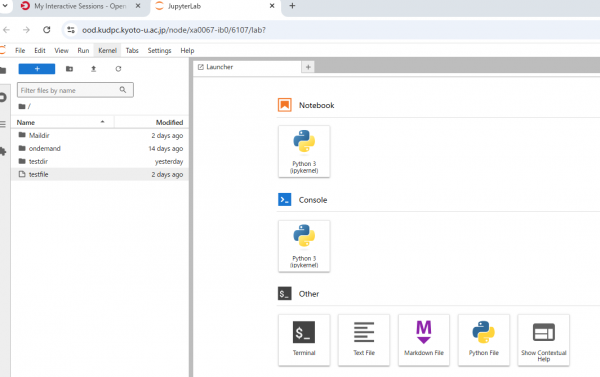Click the Filter files by name field
Image resolution: width=600 pixels, height=377 pixels.
(75, 90)
